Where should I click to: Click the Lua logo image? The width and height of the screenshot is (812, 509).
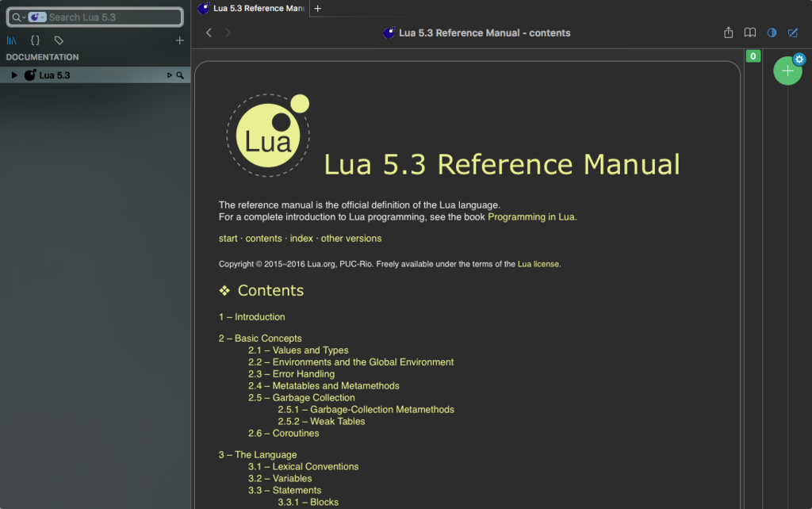tap(268, 135)
